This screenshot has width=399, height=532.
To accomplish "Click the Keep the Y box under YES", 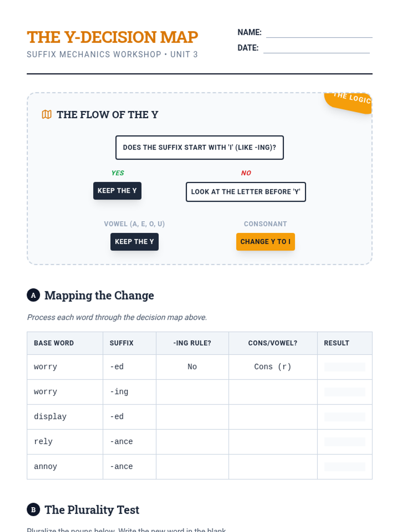I will 117,191.
